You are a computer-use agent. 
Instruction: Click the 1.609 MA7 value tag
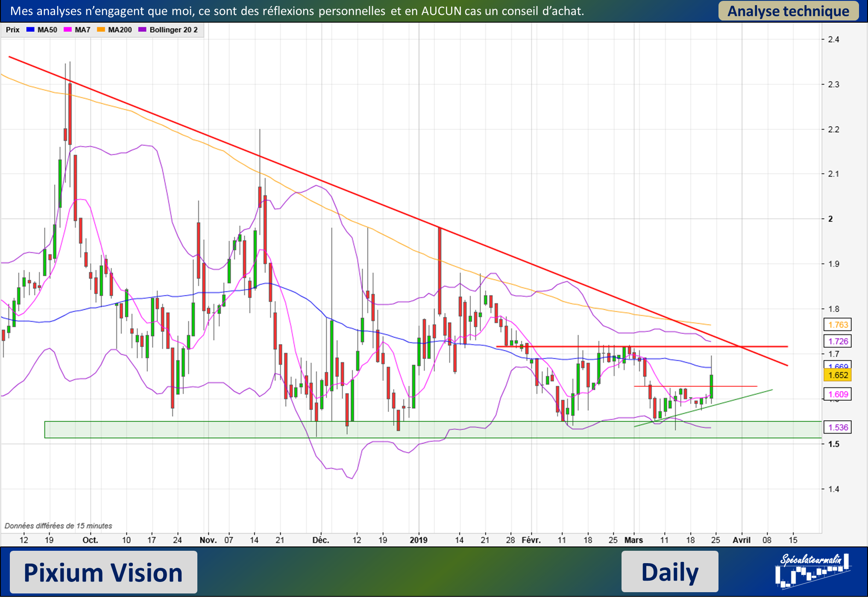pyautogui.click(x=838, y=394)
